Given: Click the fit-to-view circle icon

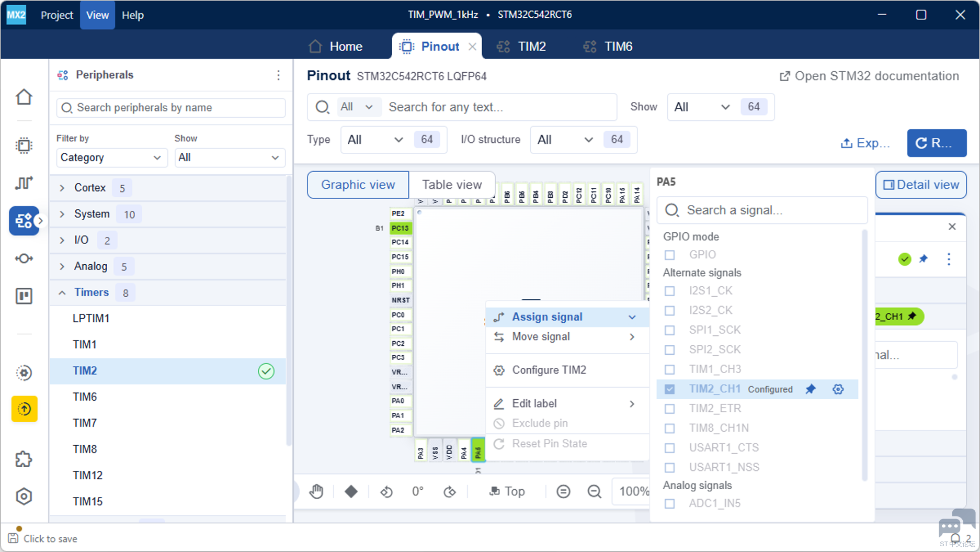Looking at the screenshot, I should (x=563, y=491).
